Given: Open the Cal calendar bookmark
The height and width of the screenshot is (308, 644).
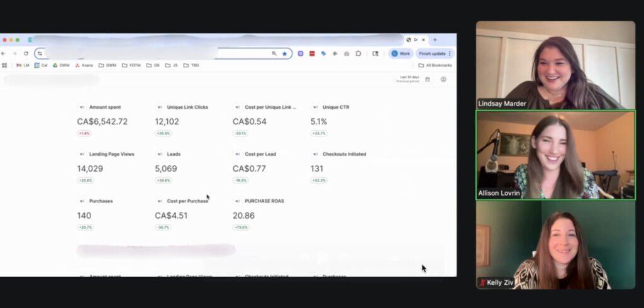Looking at the screenshot, I should 41,65.
